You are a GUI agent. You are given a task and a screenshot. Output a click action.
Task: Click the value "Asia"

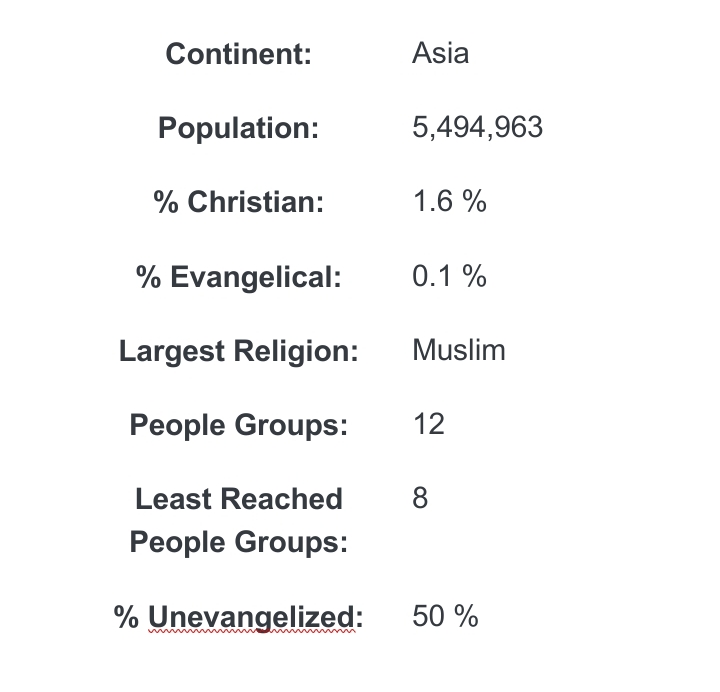tap(440, 53)
